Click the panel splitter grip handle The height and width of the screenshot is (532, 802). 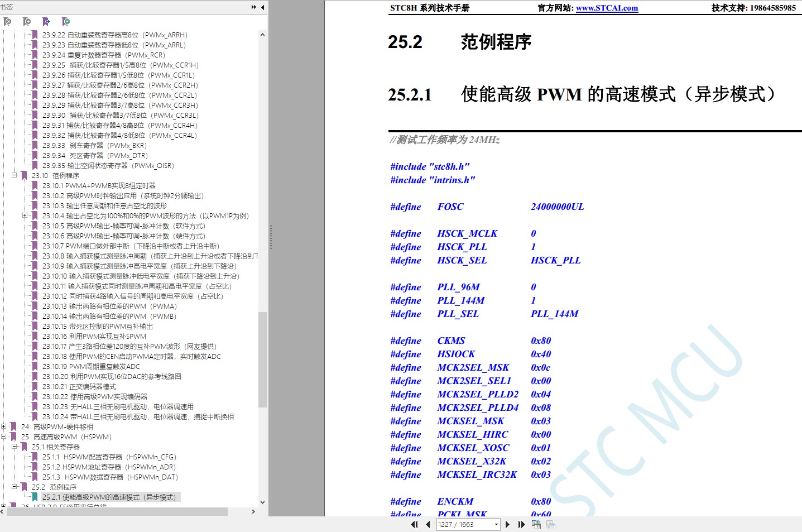coord(271,237)
